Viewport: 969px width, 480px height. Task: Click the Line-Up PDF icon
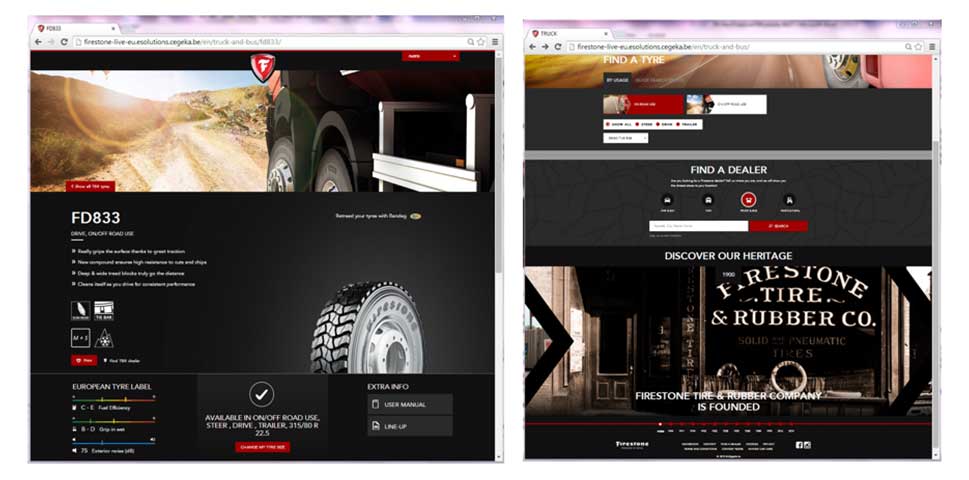coord(375,426)
